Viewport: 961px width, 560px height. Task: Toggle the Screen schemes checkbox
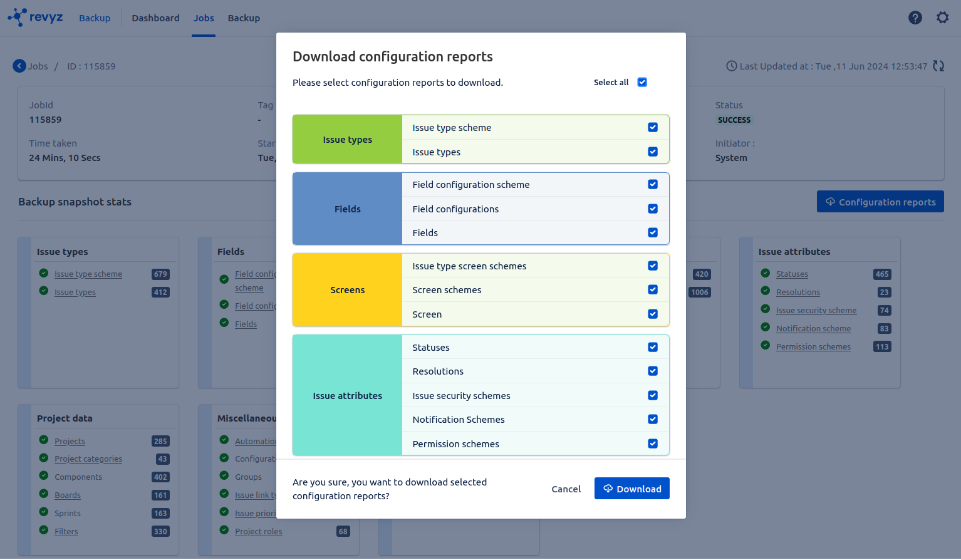point(652,289)
